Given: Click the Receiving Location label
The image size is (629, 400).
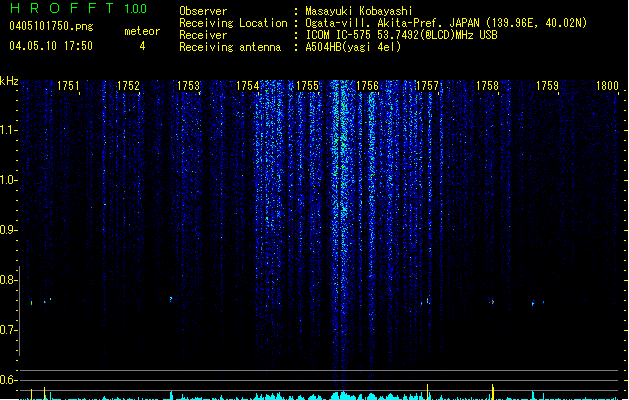Looking at the screenshot, I should [233, 23].
